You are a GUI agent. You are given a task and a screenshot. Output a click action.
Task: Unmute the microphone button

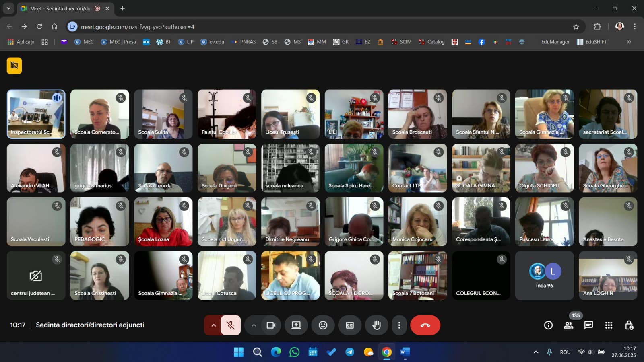tap(231, 325)
